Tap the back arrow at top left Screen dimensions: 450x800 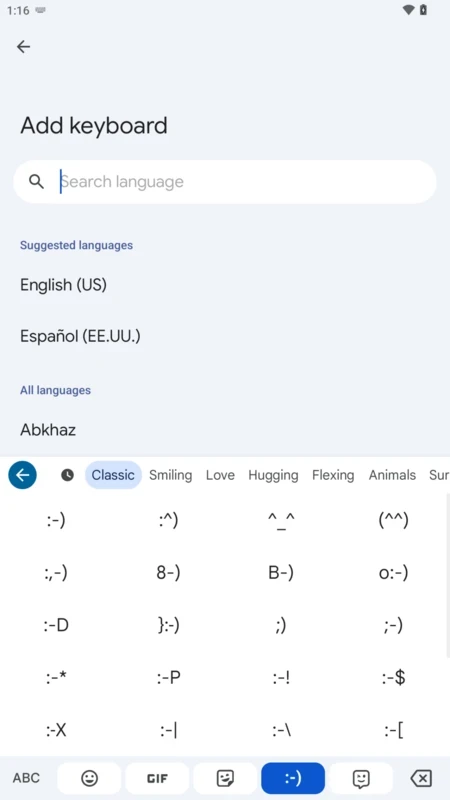click(23, 47)
